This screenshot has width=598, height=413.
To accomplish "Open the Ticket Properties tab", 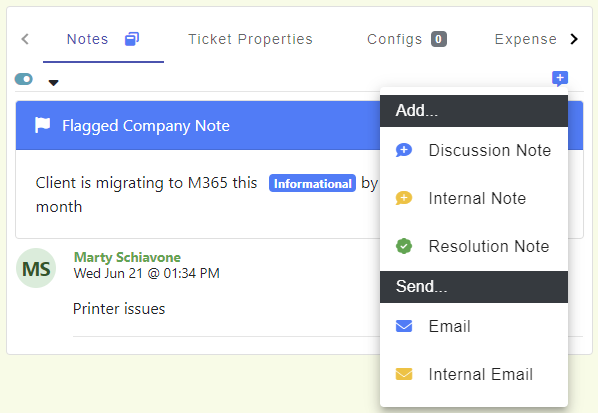I will pyautogui.click(x=251, y=39).
